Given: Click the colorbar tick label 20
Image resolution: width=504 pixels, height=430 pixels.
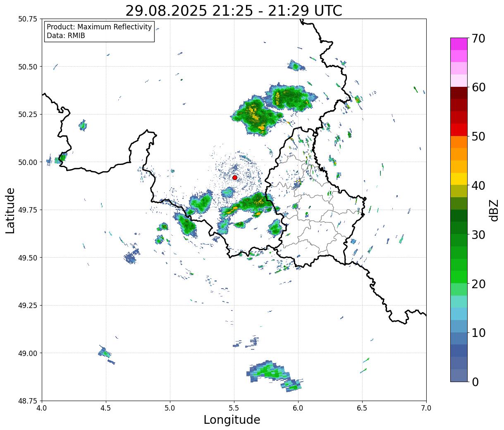Looking at the screenshot, I should tap(478, 284).
